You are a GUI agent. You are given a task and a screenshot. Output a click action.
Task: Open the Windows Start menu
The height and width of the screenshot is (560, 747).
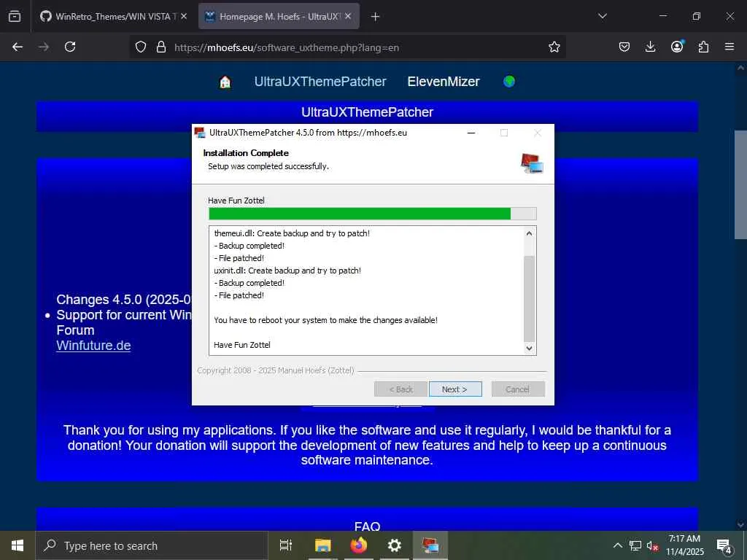point(18,545)
